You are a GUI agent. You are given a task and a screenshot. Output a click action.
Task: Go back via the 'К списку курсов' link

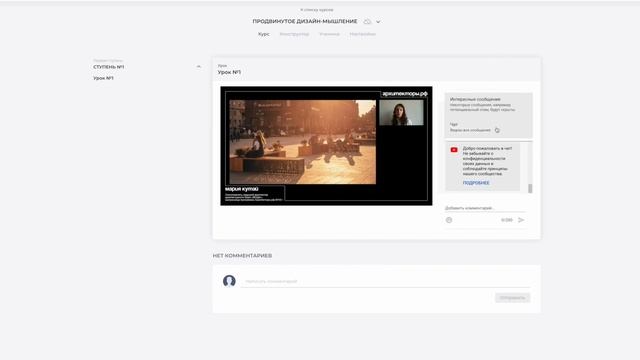point(317,9)
